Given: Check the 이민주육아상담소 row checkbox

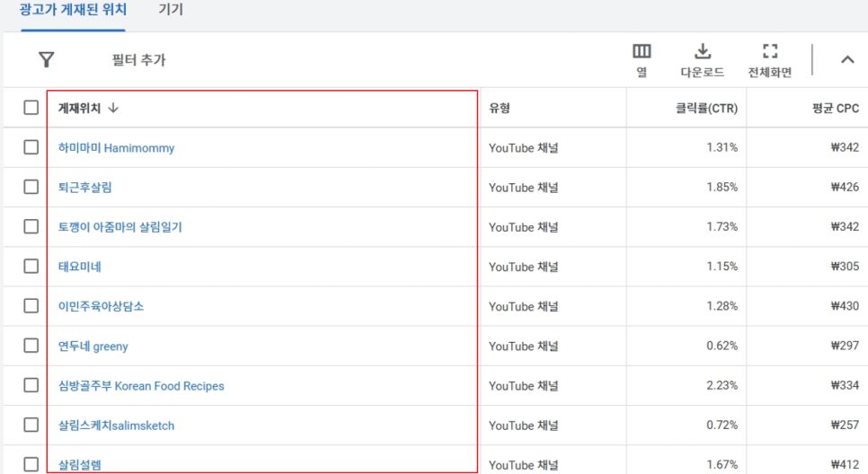Looking at the screenshot, I should [x=31, y=306].
